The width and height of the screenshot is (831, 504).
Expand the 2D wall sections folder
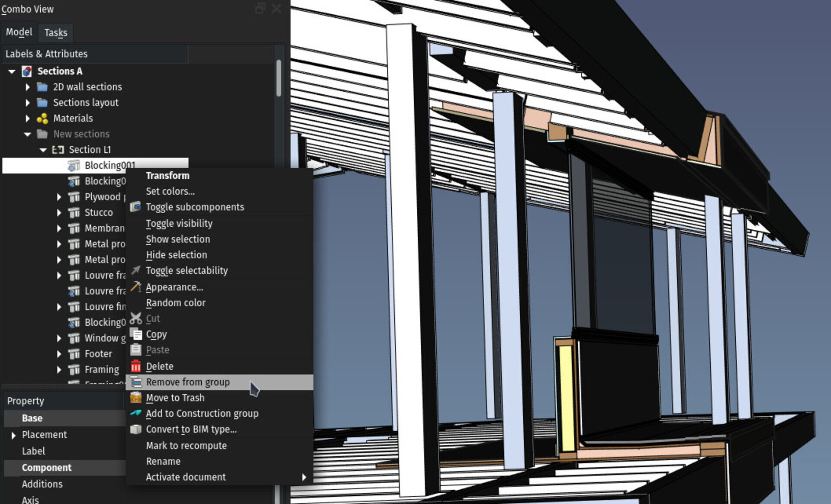(27, 87)
